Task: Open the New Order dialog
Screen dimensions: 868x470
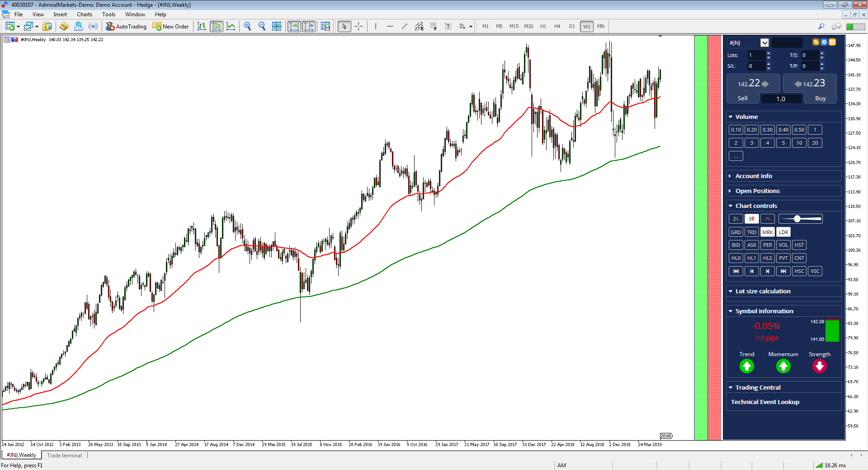Action: (170, 26)
